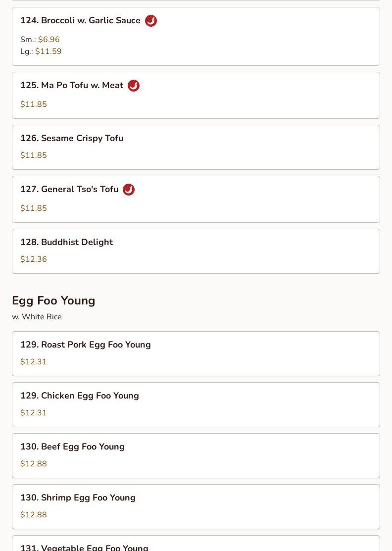The width and height of the screenshot is (392, 551).
Task: Open 128. Buddhist Delight
Action: [x=67, y=242]
